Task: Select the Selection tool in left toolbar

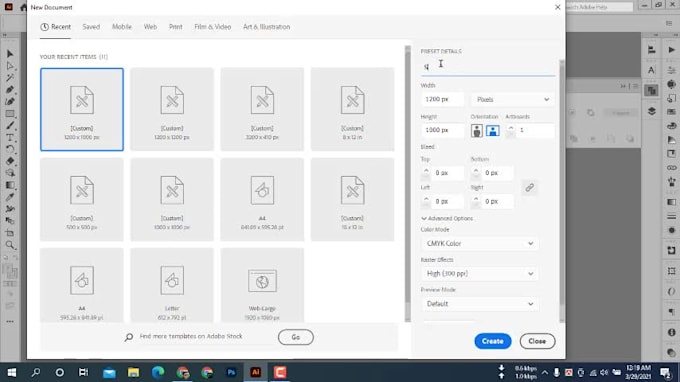Action: pyautogui.click(x=10, y=54)
